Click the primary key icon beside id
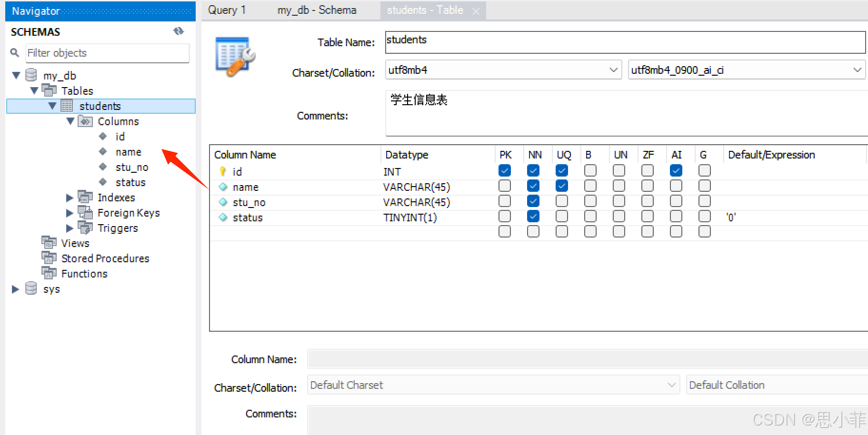Viewport: 868px width, 435px height. (222, 171)
